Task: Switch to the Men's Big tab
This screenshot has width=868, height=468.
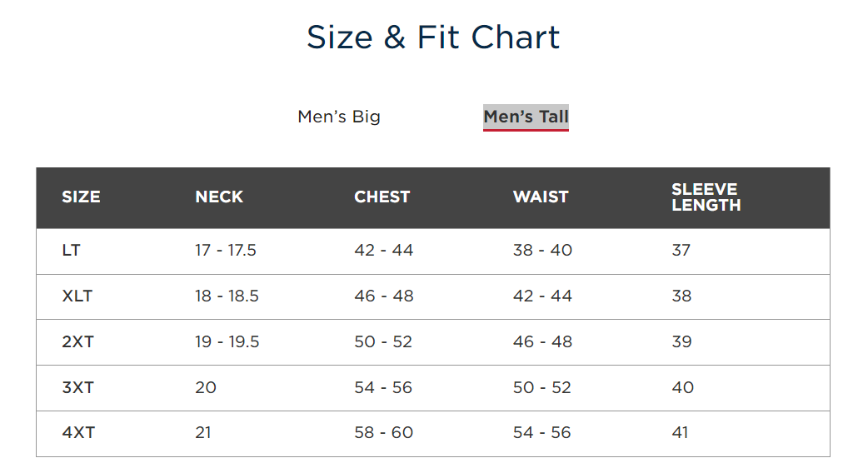Action: coord(339,117)
